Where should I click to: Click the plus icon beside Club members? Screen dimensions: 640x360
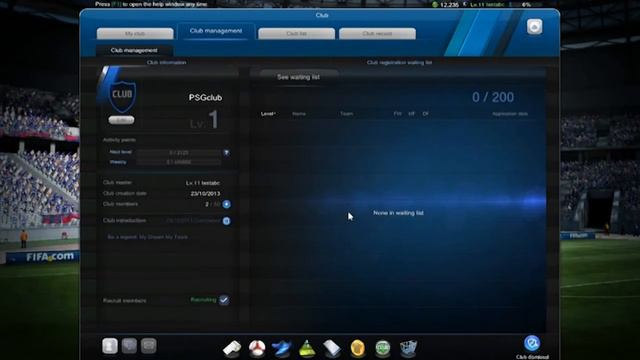pos(227,204)
